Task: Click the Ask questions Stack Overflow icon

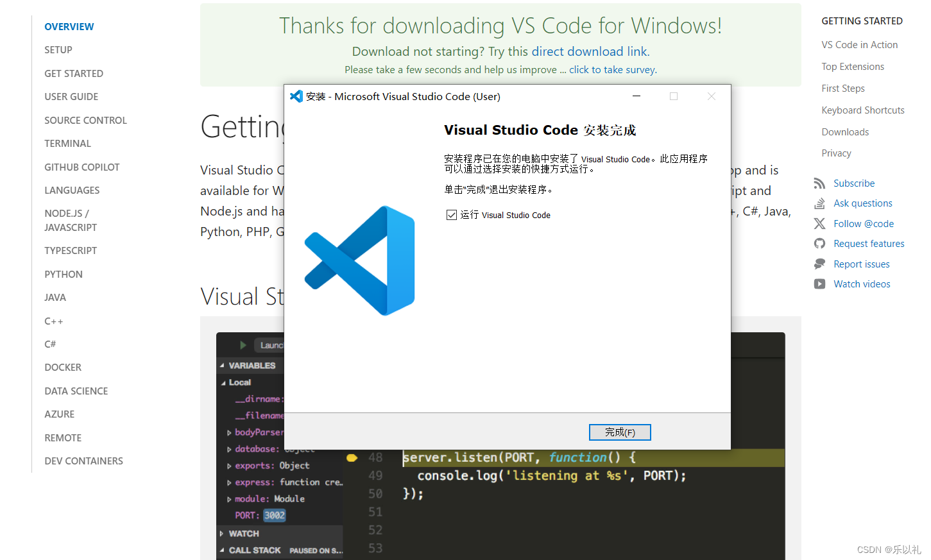Action: [819, 203]
